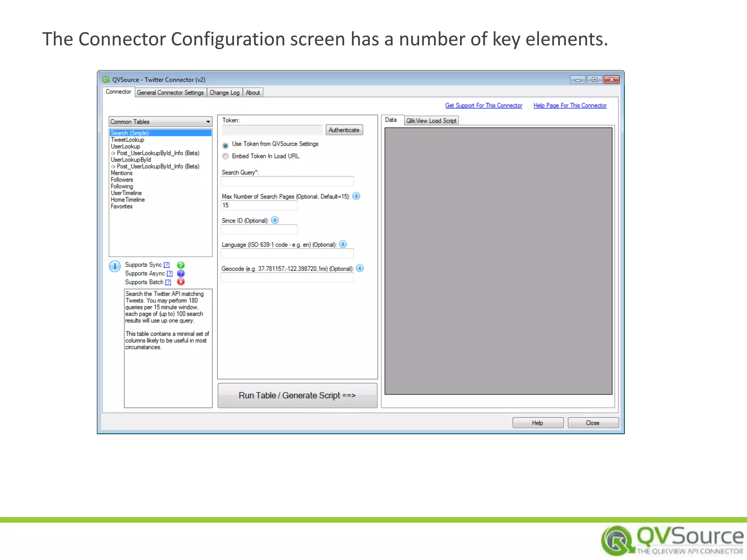Screen dimensions: 747x560
Task: Click the Language code input field
Action: [287, 253]
